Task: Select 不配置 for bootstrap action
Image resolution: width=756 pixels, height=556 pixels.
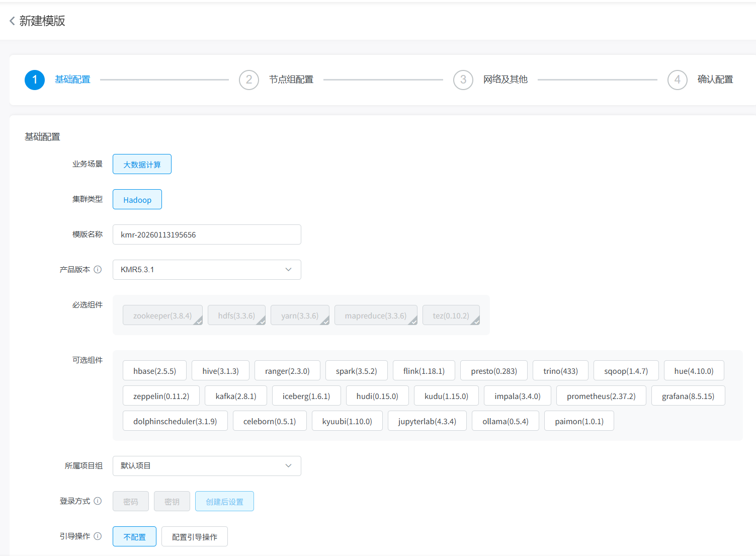Action: 134,537
